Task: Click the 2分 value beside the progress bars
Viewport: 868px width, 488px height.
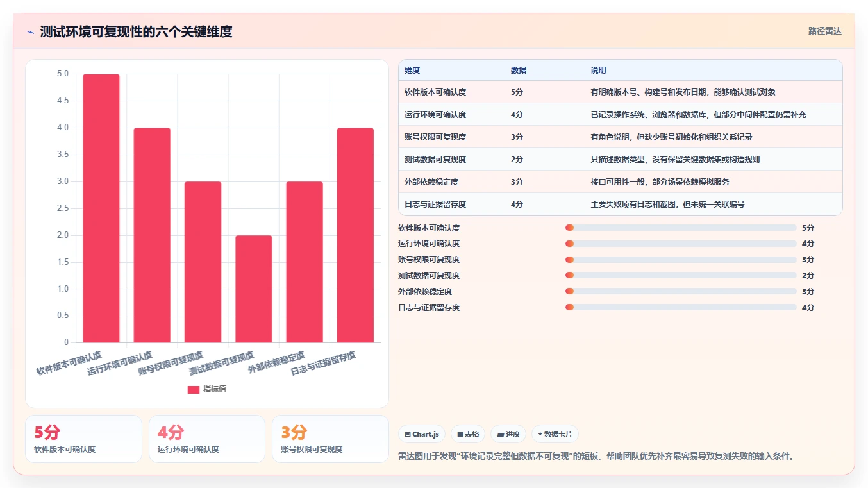Action: (808, 276)
